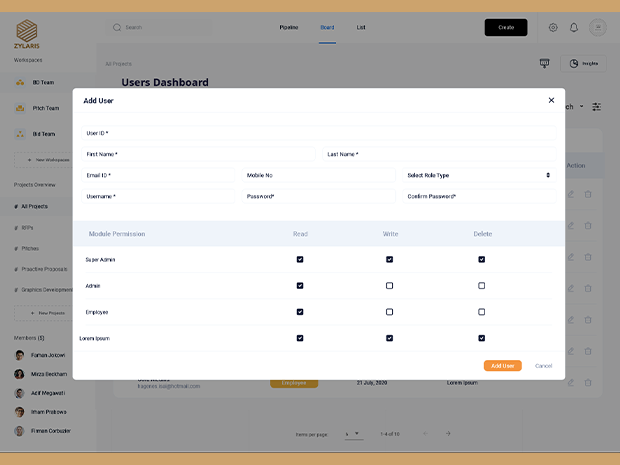
Task: Click Cancel in Add User dialog
Action: click(543, 366)
